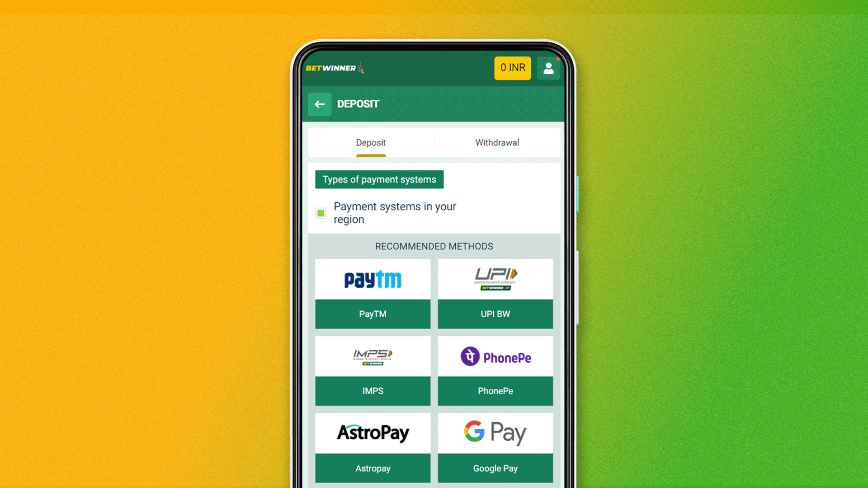Click the PhonePe payment icon
This screenshot has height=488, width=868.
pyautogui.click(x=495, y=357)
